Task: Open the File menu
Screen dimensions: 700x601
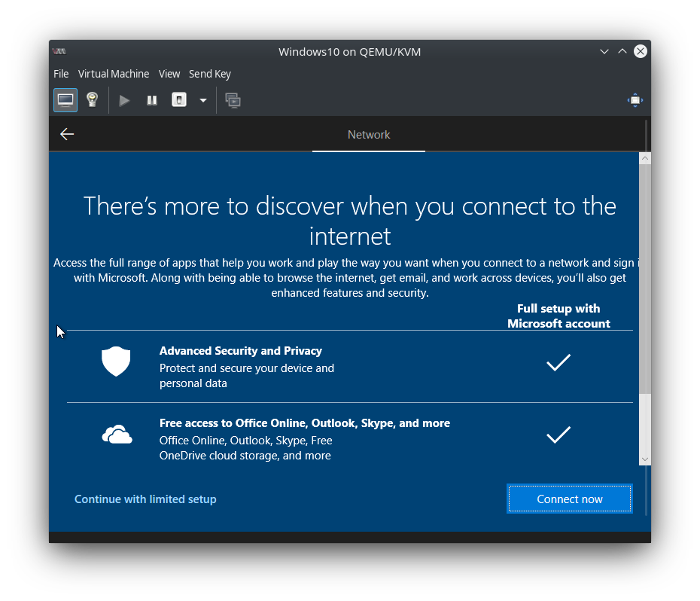Action: point(61,74)
